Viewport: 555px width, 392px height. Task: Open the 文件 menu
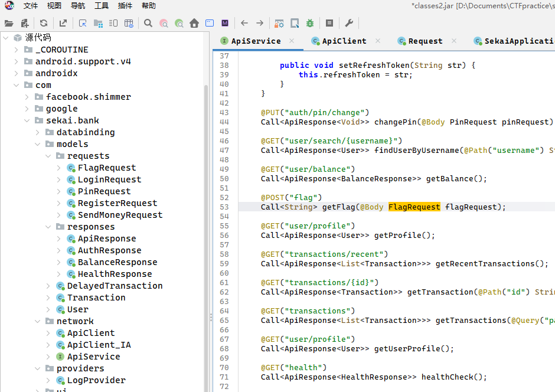(x=31, y=6)
